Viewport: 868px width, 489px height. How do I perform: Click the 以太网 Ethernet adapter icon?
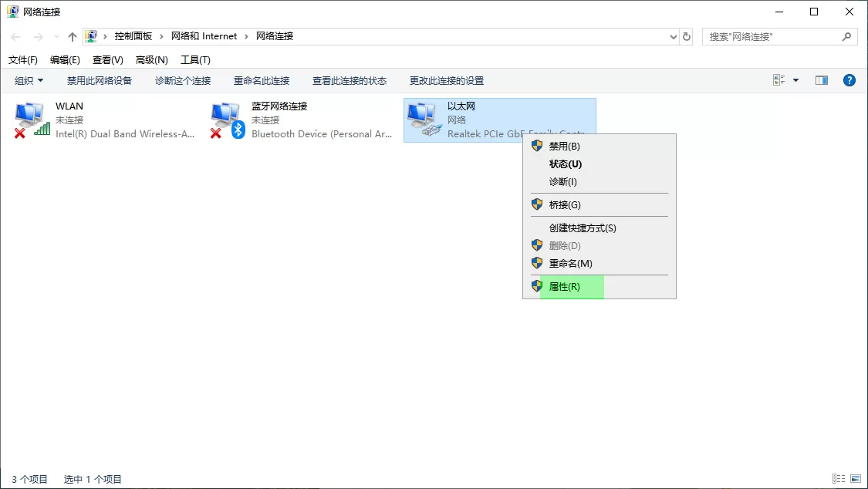421,117
